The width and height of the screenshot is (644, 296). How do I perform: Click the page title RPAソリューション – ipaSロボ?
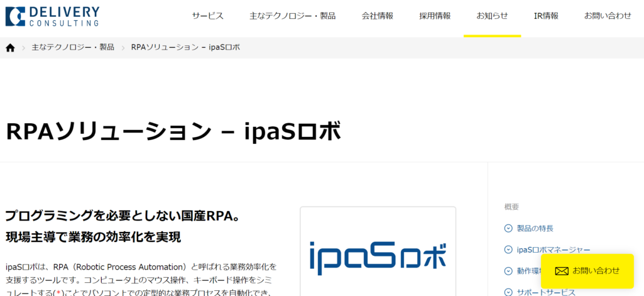tap(173, 132)
